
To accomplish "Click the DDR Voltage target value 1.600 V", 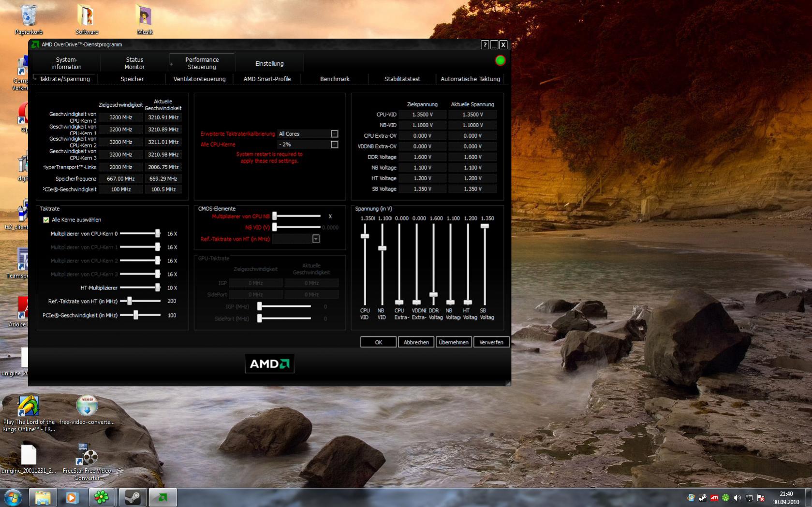I will [x=423, y=157].
